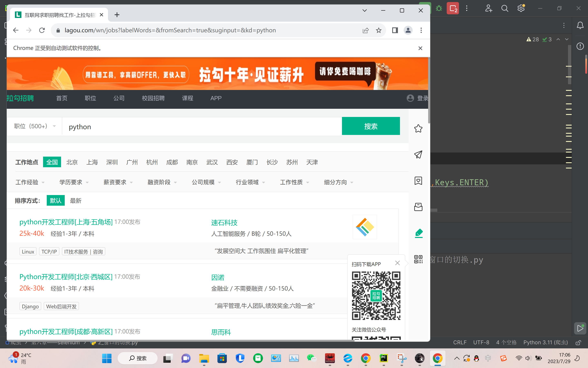Click PyCharm add user collaboration icon
588x368 pixels.
488,9
